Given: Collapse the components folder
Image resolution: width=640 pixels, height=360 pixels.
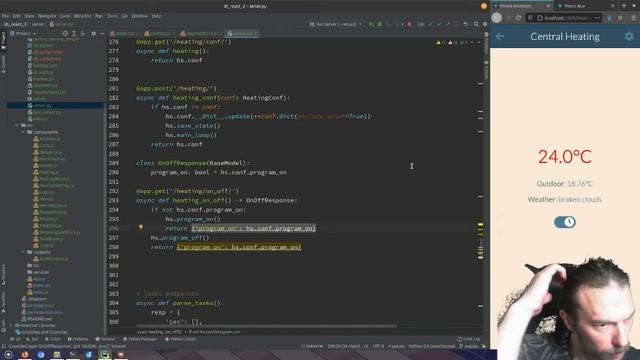Looking at the screenshot, I should 23,132.
